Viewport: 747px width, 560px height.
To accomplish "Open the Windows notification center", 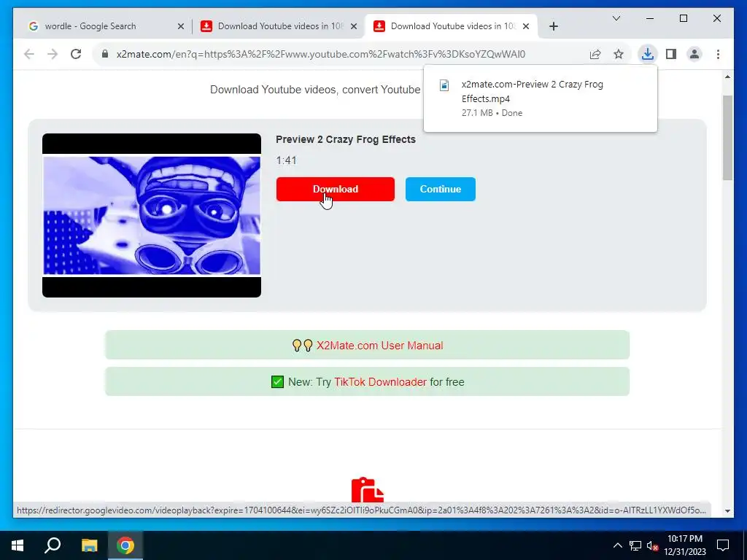I will (x=723, y=545).
